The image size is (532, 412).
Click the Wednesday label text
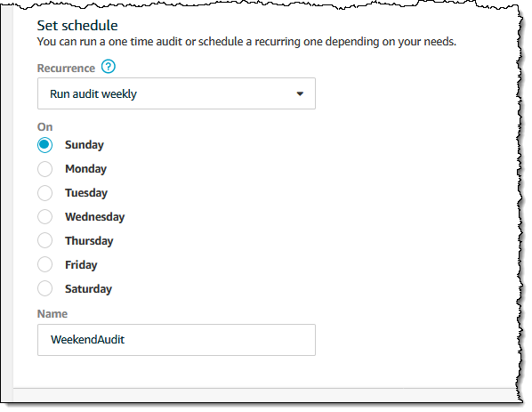point(95,217)
